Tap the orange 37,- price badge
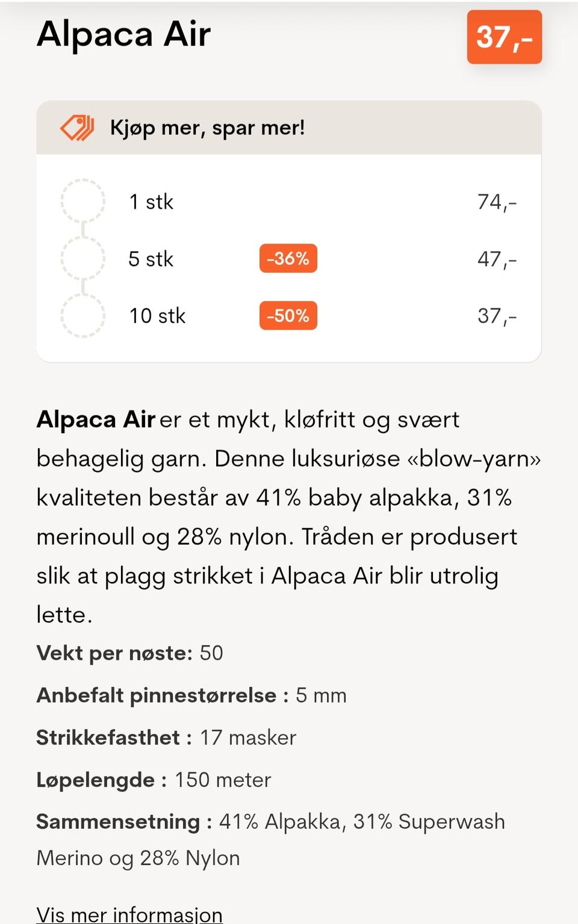Image resolution: width=578 pixels, height=924 pixels. [504, 37]
